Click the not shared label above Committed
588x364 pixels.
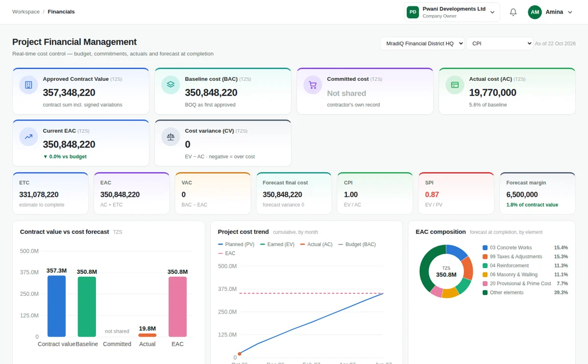(117, 332)
